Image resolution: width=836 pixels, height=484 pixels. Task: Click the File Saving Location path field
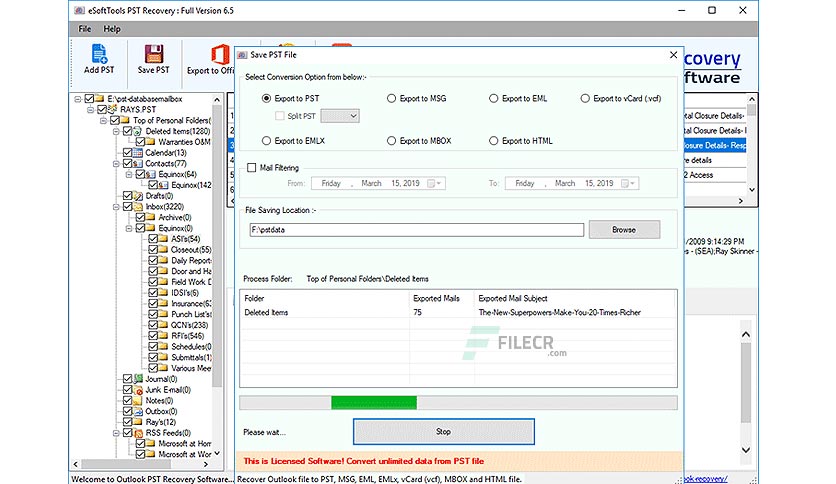(416, 230)
